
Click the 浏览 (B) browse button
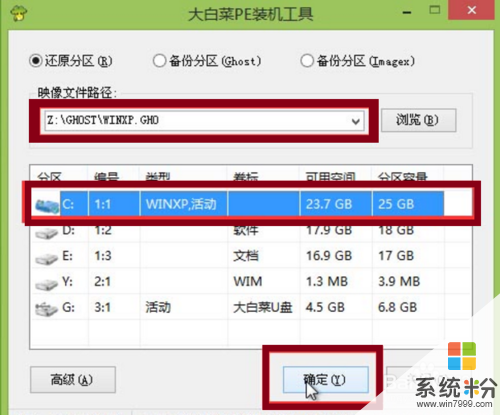[418, 120]
